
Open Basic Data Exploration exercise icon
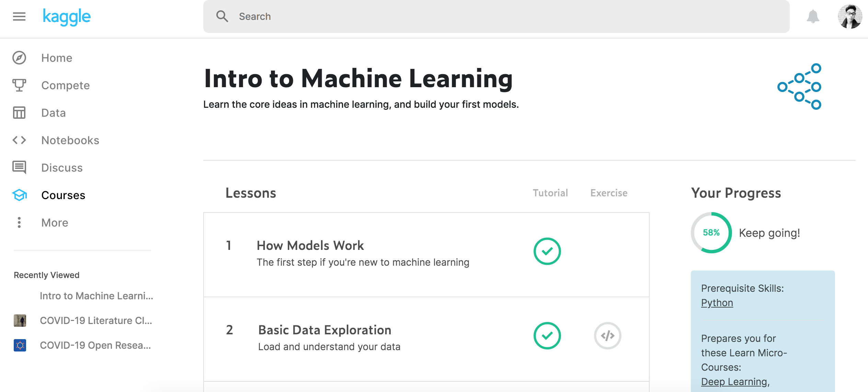tap(607, 336)
